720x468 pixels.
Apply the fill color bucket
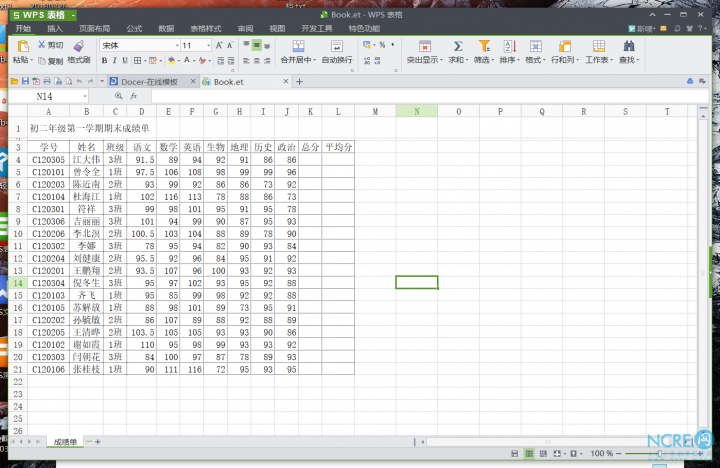tap(171, 61)
